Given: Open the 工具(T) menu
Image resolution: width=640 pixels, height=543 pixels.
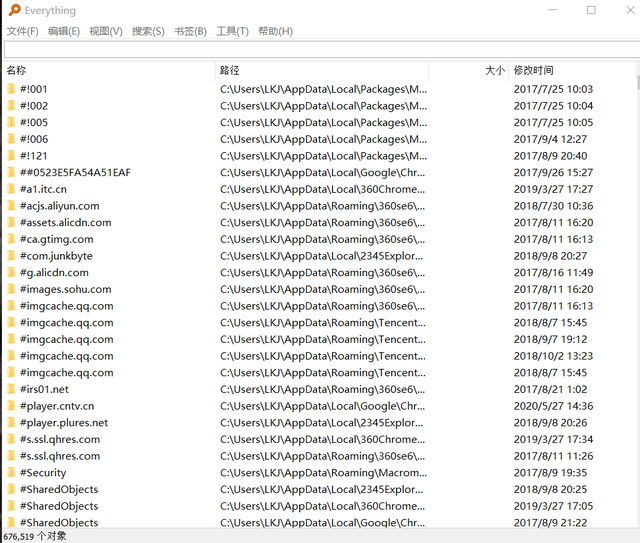Looking at the screenshot, I should [232, 31].
